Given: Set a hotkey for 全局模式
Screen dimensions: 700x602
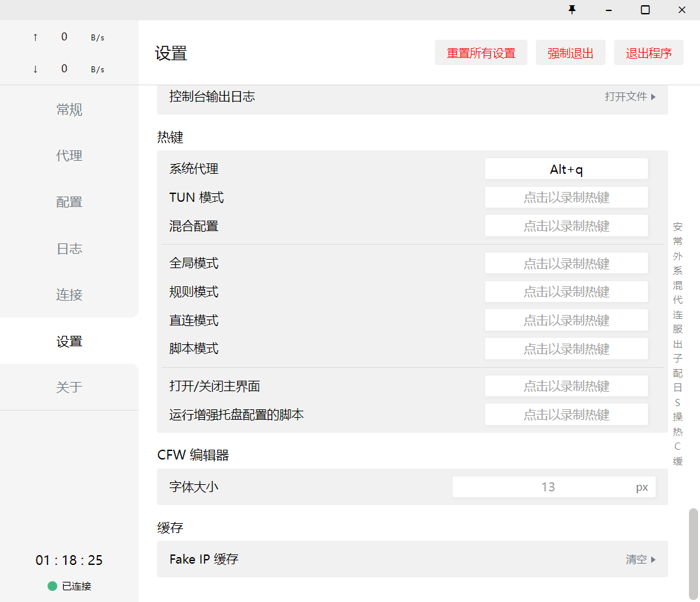Looking at the screenshot, I should pos(566,264).
